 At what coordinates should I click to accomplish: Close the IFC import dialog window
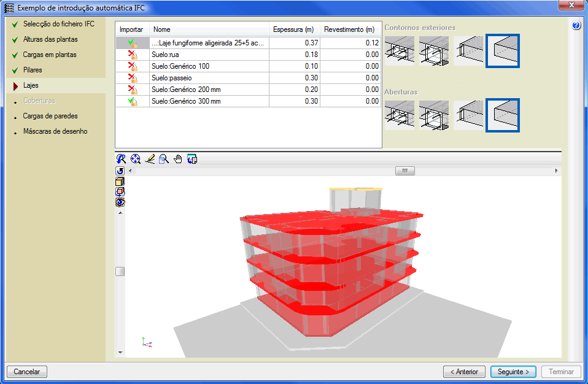(x=571, y=5)
